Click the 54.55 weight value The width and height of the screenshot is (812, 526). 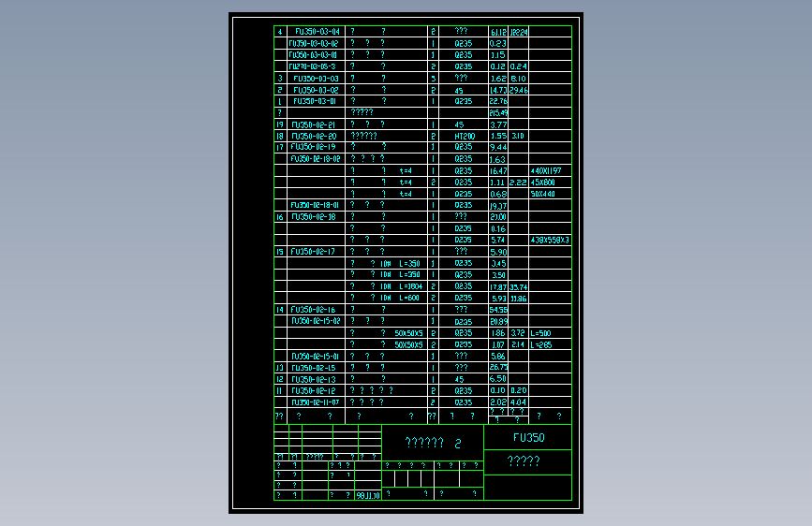click(x=498, y=310)
